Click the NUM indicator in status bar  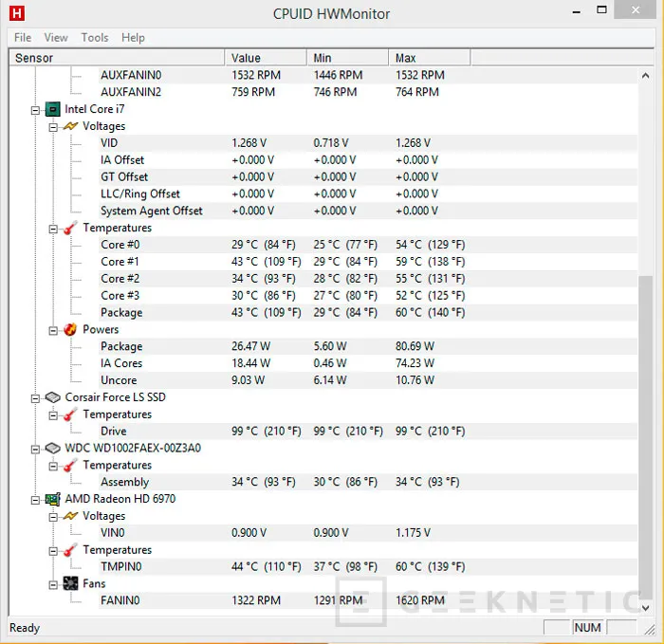click(x=587, y=627)
